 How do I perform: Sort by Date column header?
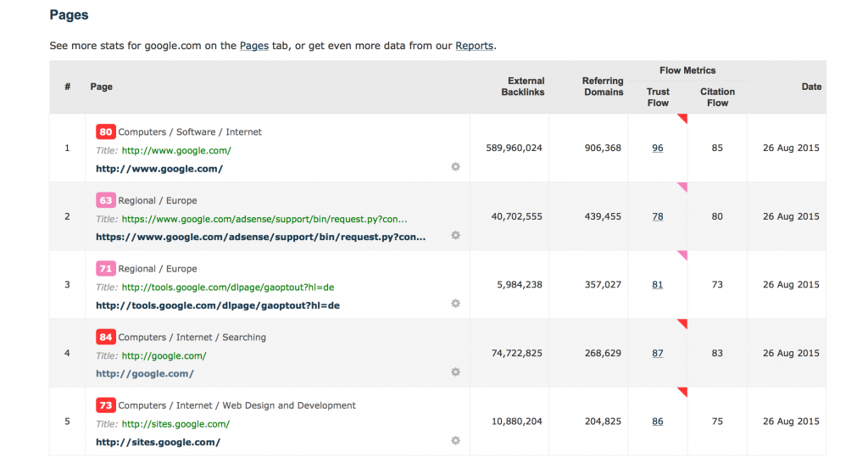[811, 87]
